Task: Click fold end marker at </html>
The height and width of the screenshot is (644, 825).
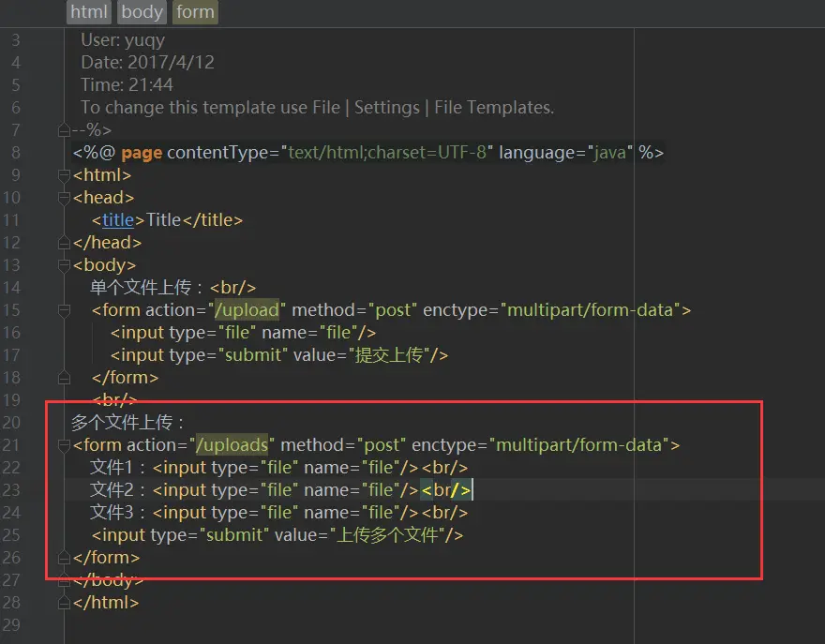Action: [x=64, y=603]
